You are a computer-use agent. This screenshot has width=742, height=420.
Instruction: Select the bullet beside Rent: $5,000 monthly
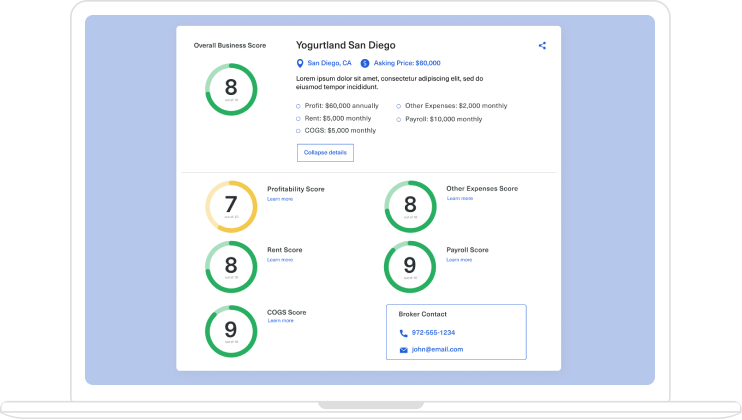click(x=298, y=118)
